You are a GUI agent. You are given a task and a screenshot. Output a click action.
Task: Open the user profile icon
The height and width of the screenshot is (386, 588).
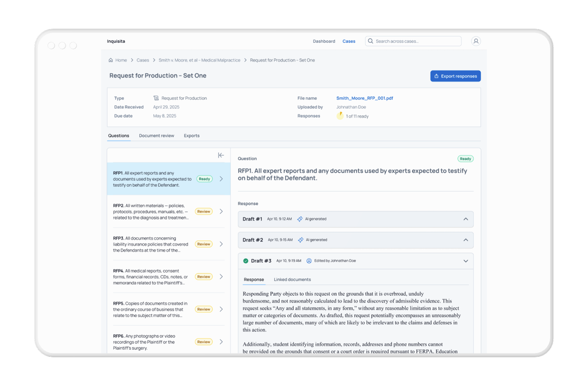click(x=476, y=41)
